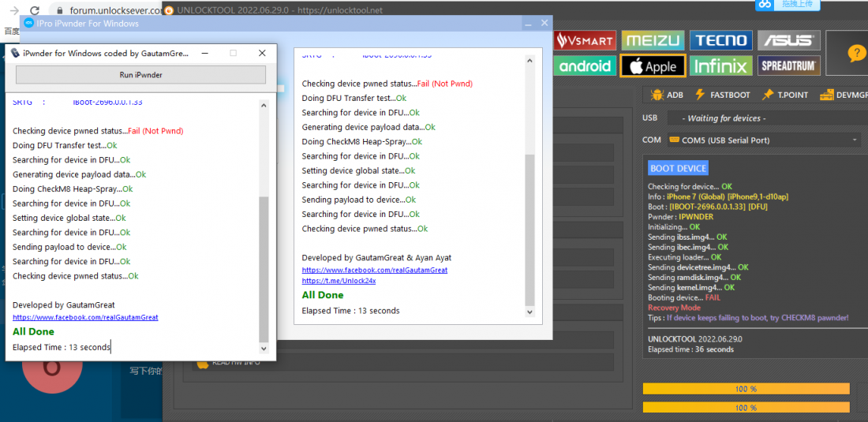Click 'Developed by GautamGreat & Ayan Ayat' text

(377, 258)
